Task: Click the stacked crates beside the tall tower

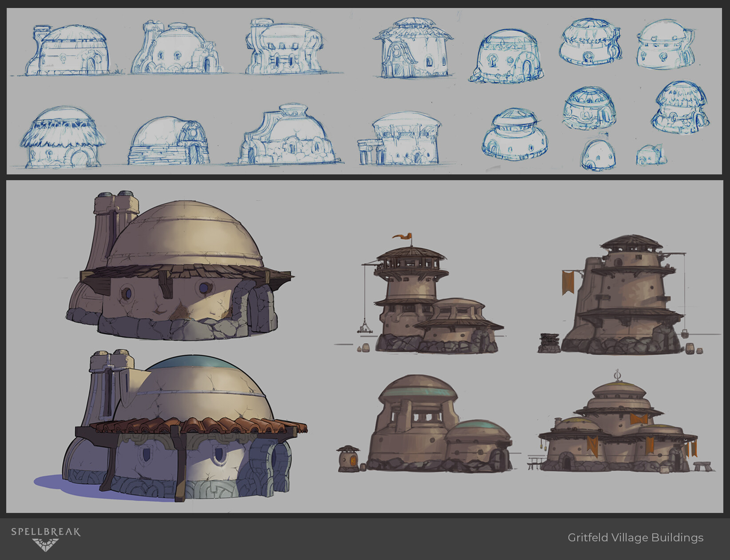Action: pyautogui.click(x=550, y=343)
